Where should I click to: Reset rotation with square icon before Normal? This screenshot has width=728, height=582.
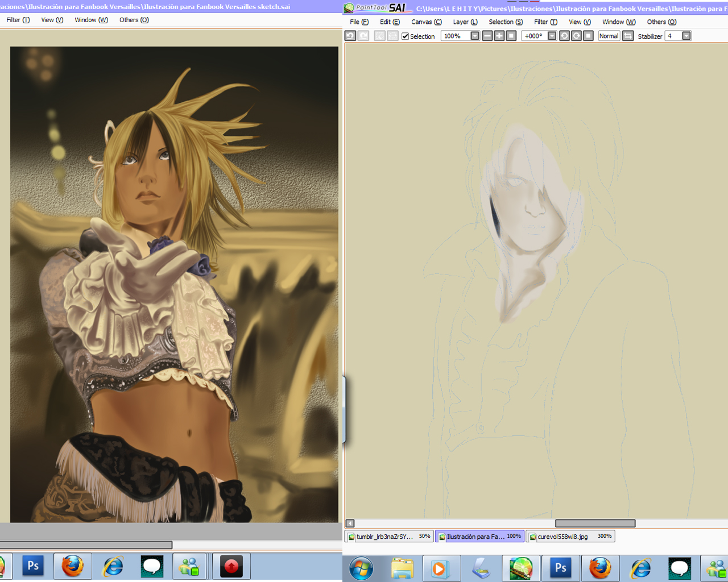click(589, 36)
